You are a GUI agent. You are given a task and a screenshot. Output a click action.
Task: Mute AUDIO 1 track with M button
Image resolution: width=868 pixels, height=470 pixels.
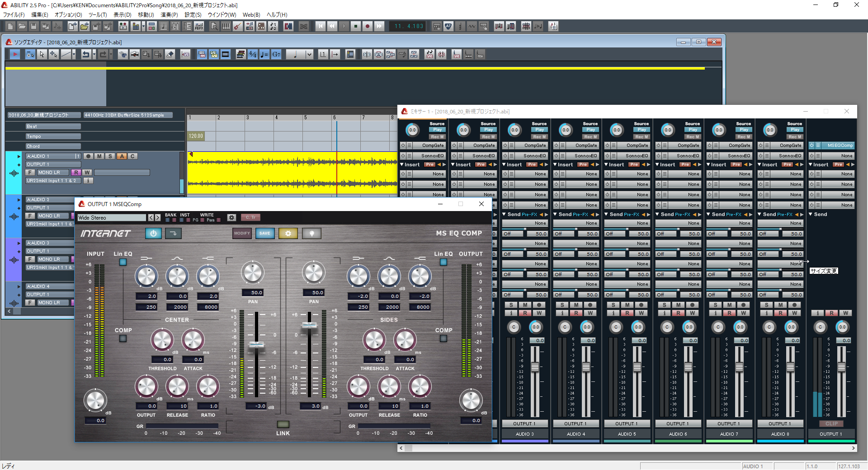[x=99, y=156]
